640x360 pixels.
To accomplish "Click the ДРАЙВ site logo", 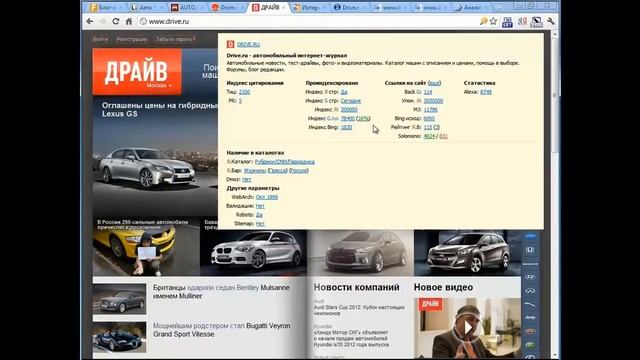I will coord(137,71).
